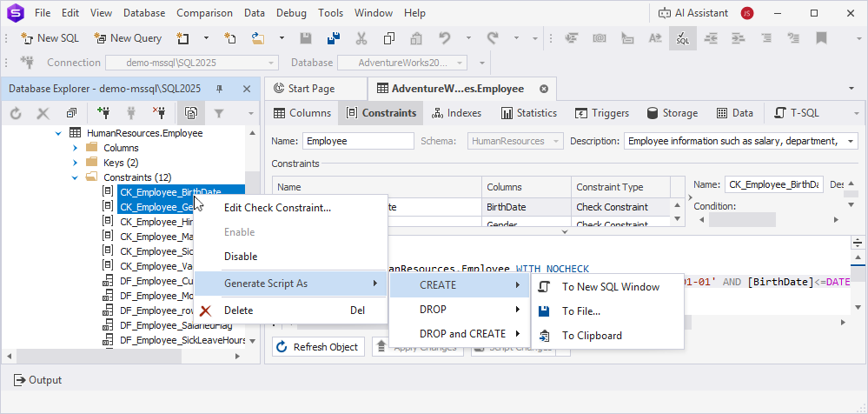Viewport: 868px width, 414px height.
Task: Click the Save All blue disks icon
Action: (x=334, y=38)
